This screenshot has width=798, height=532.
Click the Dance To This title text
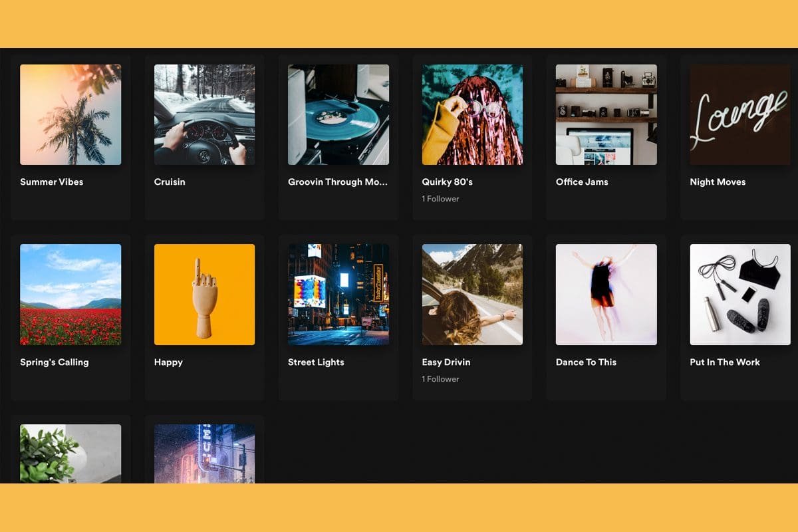(586, 362)
